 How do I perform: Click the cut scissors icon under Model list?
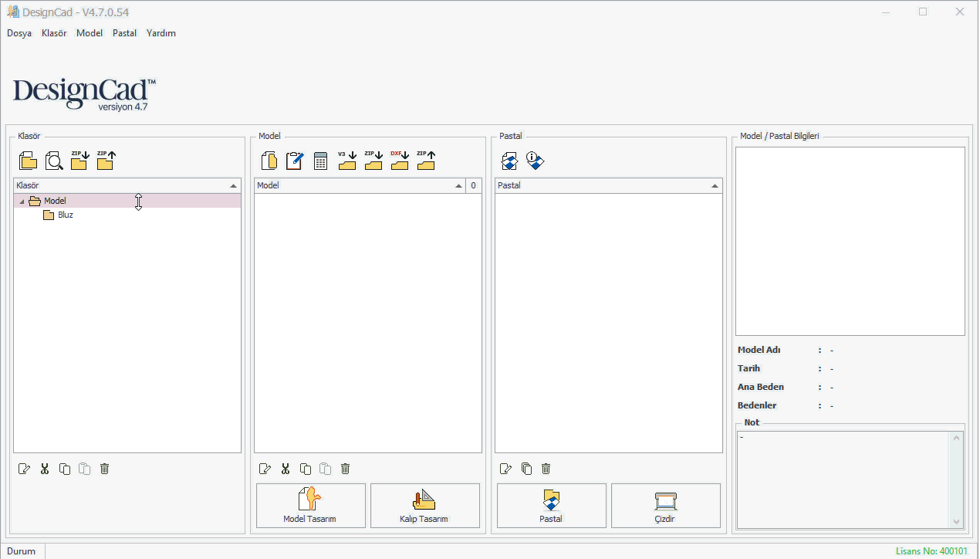[x=286, y=469]
